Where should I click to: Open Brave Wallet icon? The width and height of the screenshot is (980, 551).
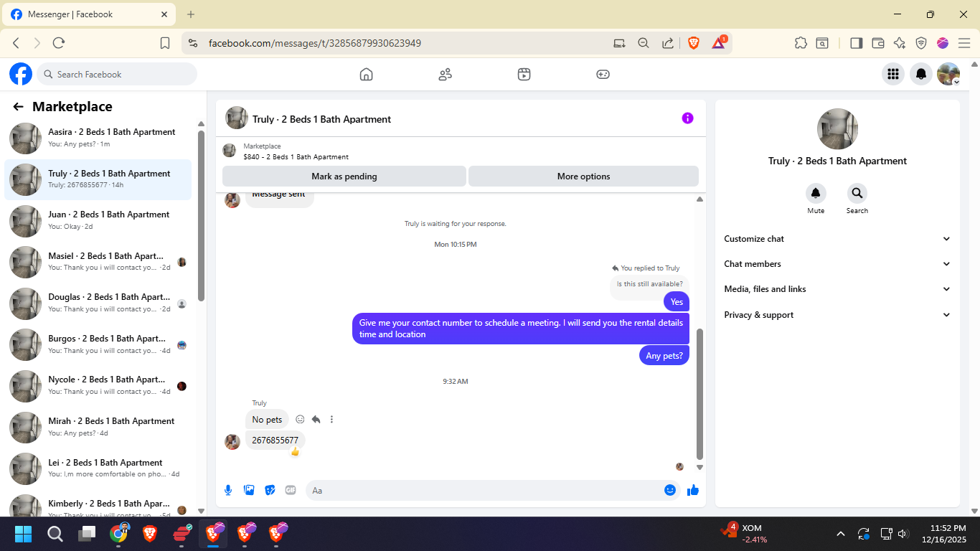coord(877,43)
